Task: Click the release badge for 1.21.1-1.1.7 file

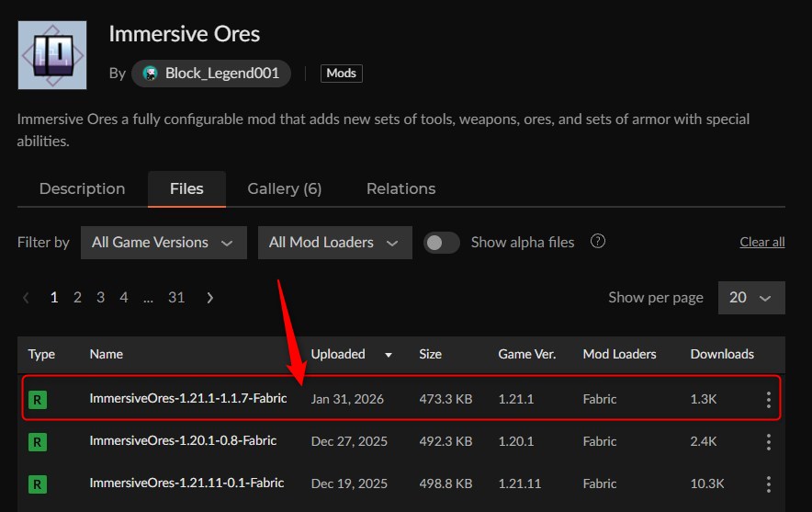Action: pos(38,400)
